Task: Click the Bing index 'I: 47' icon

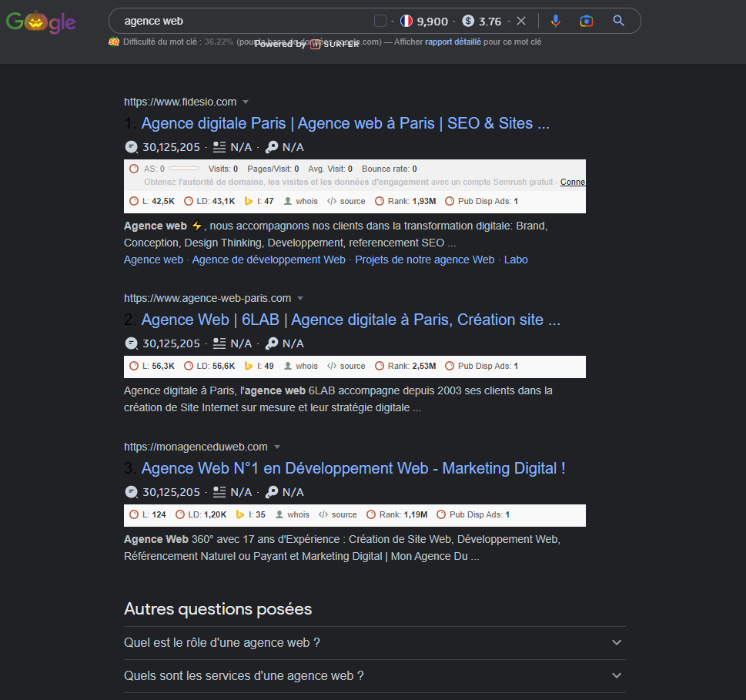Action: pyautogui.click(x=248, y=201)
